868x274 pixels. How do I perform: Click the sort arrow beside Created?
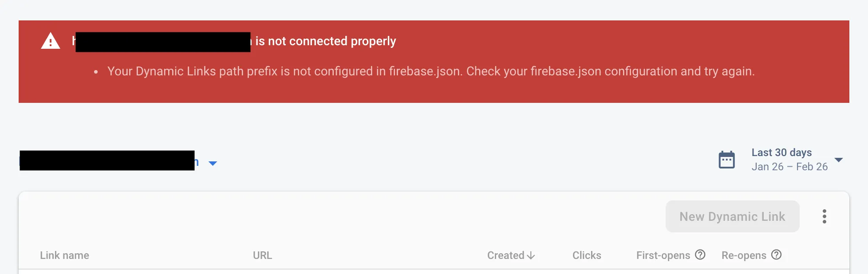[x=531, y=256]
